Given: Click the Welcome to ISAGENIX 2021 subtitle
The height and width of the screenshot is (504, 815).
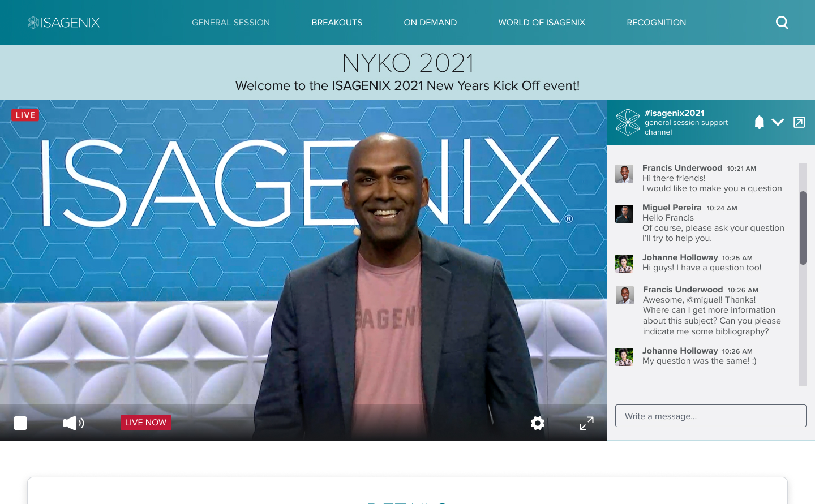Looking at the screenshot, I should click(407, 85).
